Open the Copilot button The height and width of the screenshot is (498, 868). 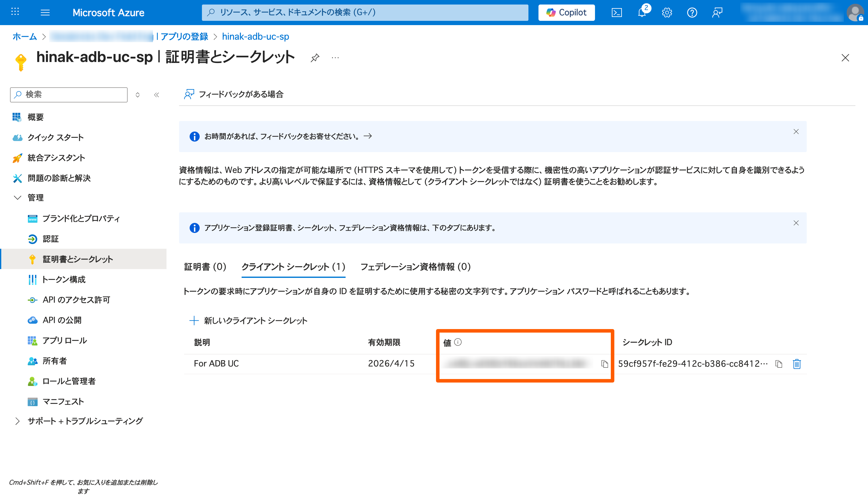click(x=566, y=13)
